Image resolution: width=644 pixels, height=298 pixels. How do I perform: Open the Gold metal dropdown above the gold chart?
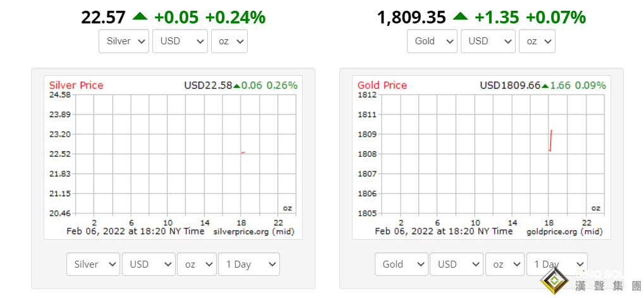tap(432, 41)
